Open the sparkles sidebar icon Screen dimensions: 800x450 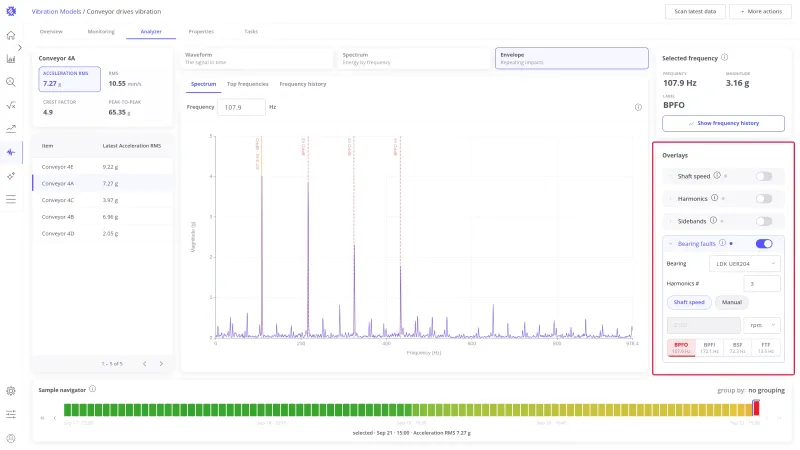tap(11, 176)
